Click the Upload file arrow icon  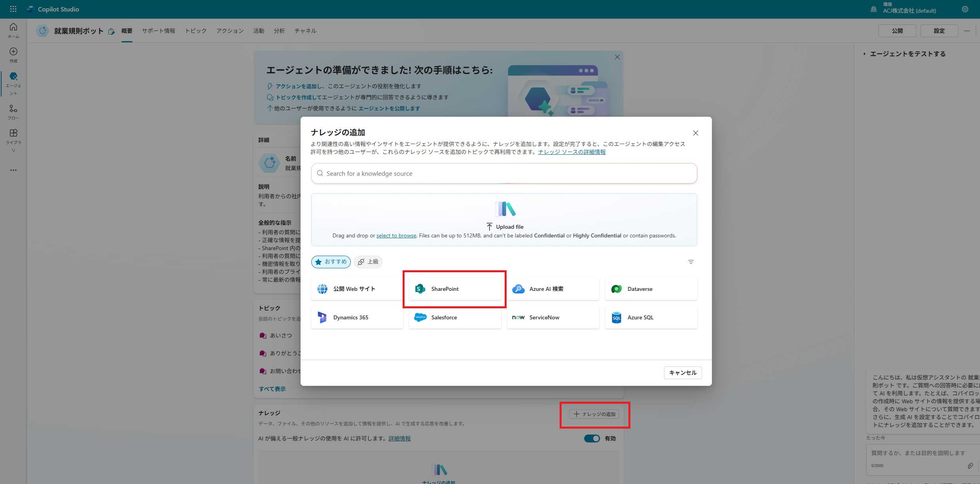[489, 226]
